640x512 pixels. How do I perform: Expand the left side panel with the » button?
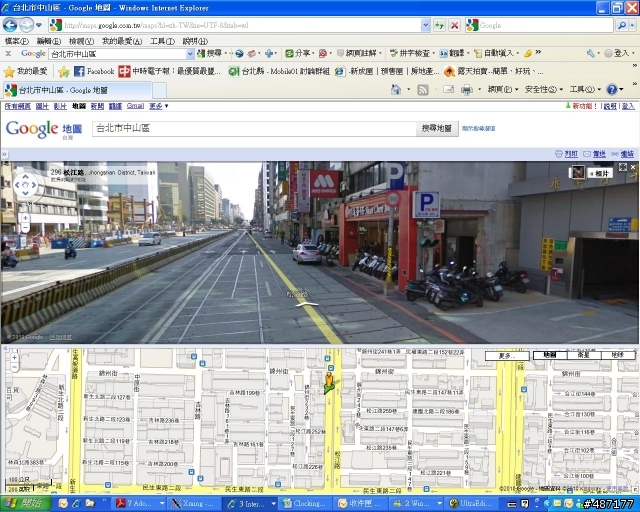point(4,154)
